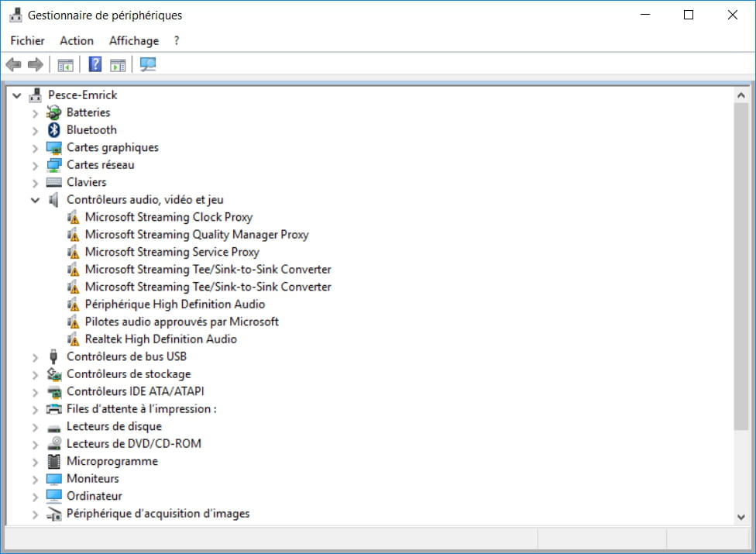The height and width of the screenshot is (554, 756).
Task: Click the Cartes réseau icon
Action: 53,165
